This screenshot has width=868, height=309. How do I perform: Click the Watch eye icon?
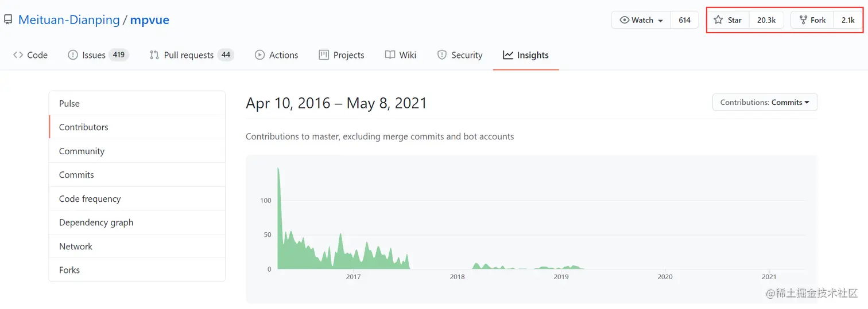coord(625,20)
